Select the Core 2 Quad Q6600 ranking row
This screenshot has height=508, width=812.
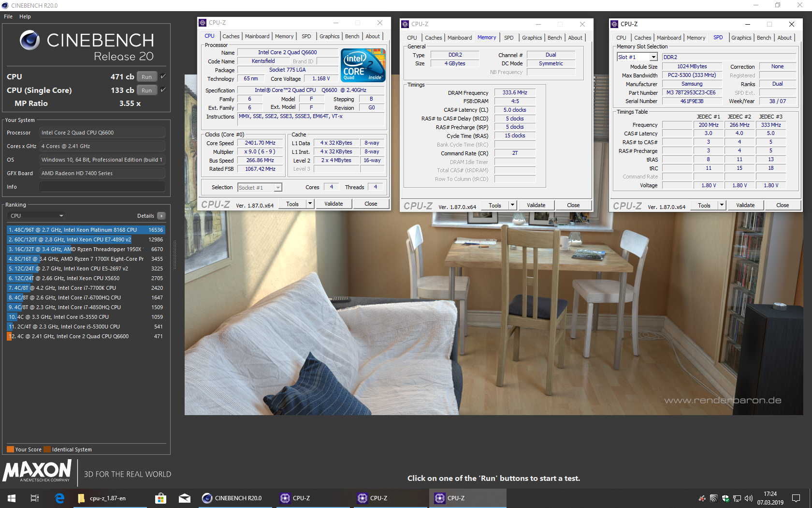tap(86, 336)
